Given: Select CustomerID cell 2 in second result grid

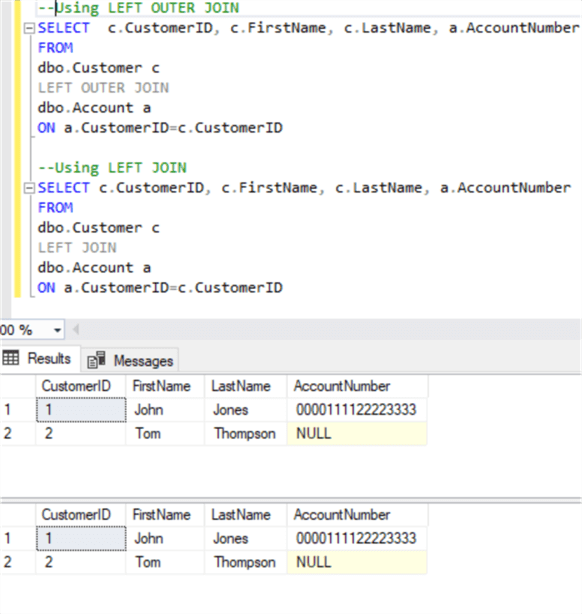Looking at the screenshot, I should tap(81, 562).
